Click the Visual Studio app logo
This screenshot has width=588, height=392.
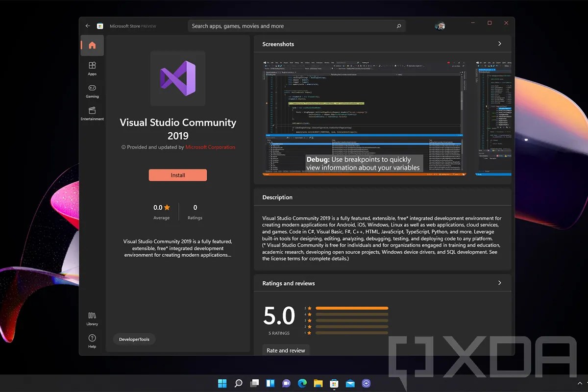(x=178, y=78)
